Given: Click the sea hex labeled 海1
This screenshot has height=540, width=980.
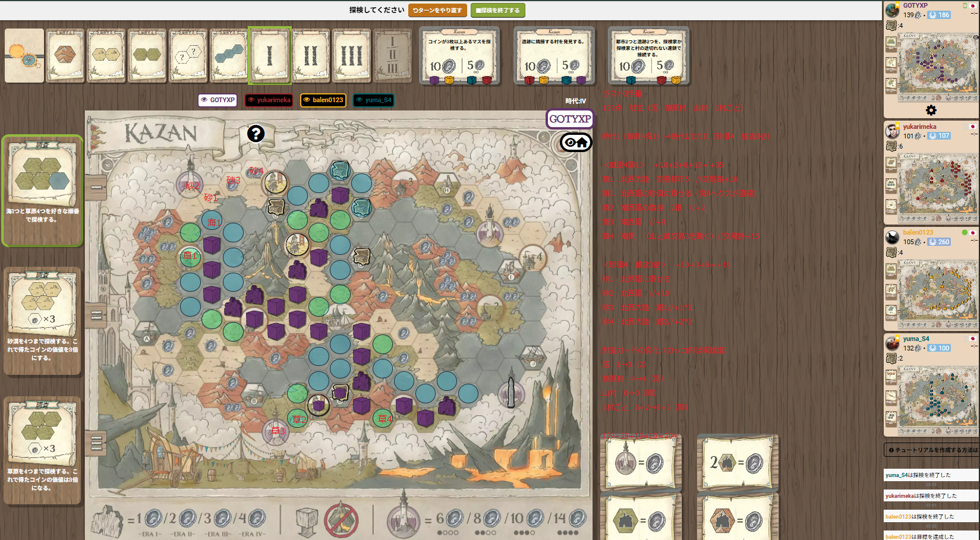Looking at the screenshot, I should tap(212, 222).
